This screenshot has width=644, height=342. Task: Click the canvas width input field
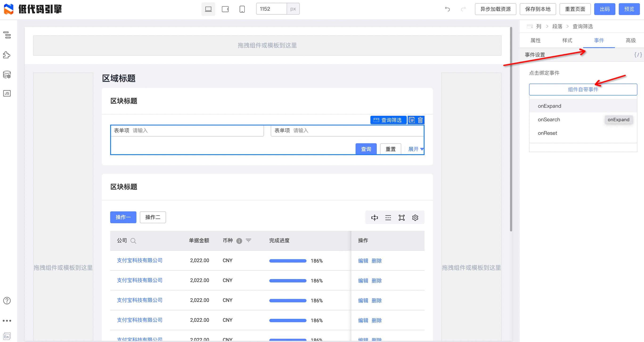point(271,9)
